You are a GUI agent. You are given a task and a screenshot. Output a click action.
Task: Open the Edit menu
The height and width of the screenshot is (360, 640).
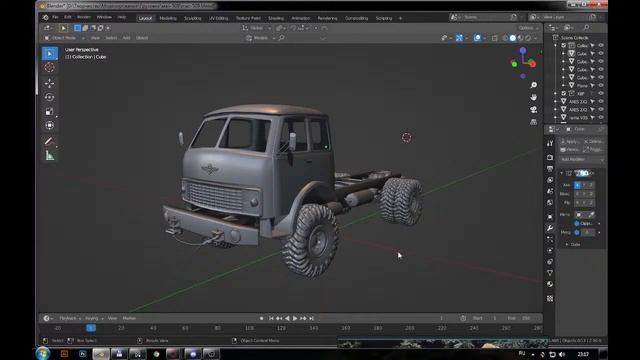(x=67, y=18)
